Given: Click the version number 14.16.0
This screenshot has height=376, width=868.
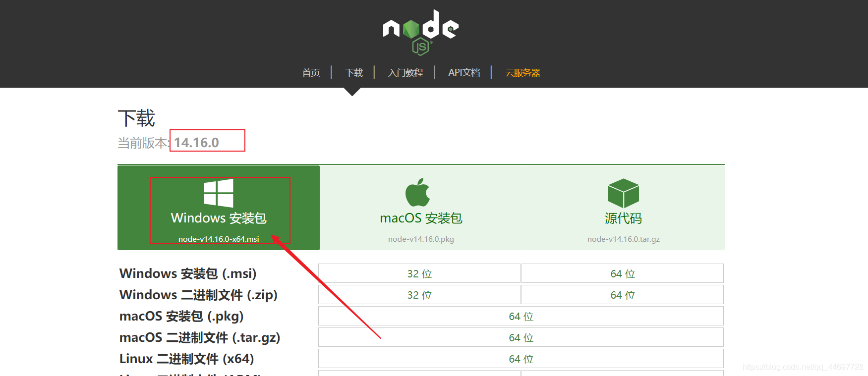Looking at the screenshot, I should 196,143.
